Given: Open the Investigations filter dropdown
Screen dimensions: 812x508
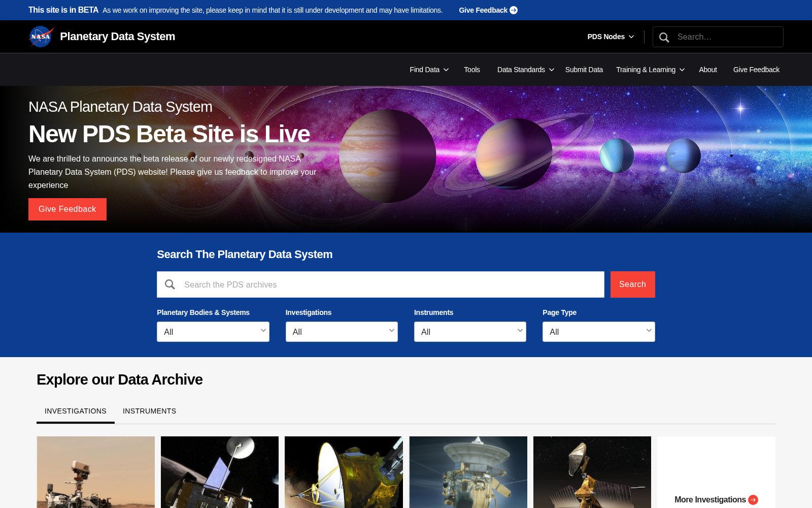Looking at the screenshot, I should click(x=342, y=332).
